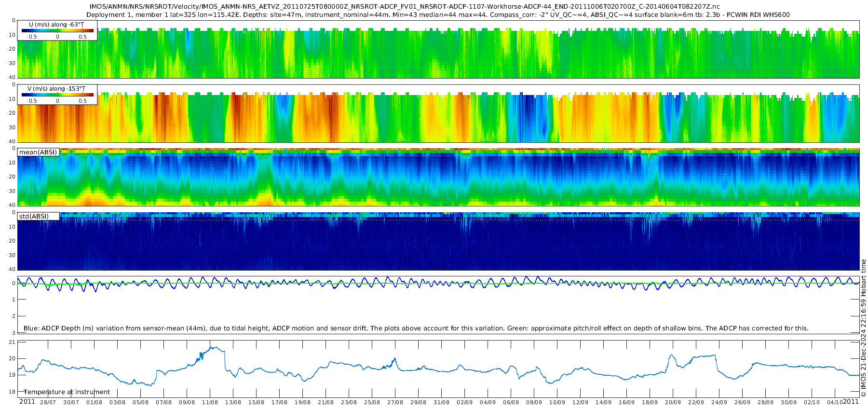Click inside the U velocity heatmap
Viewport: 868px width, 410px height.
click(x=438, y=49)
